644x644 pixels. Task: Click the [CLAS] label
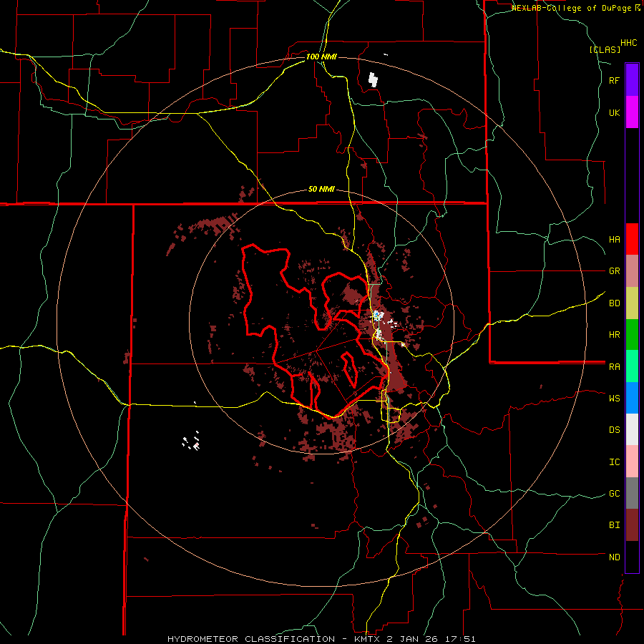point(605,49)
